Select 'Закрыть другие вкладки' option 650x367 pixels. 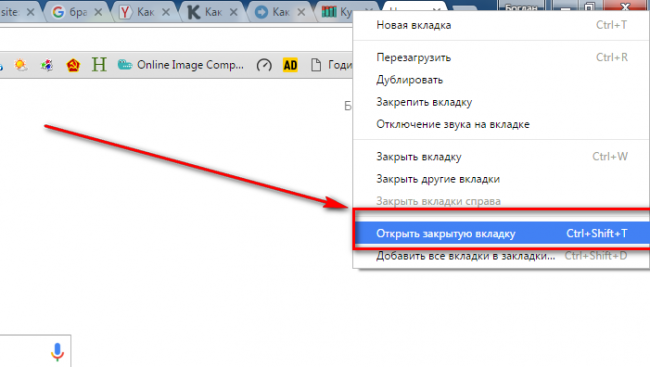point(501,179)
